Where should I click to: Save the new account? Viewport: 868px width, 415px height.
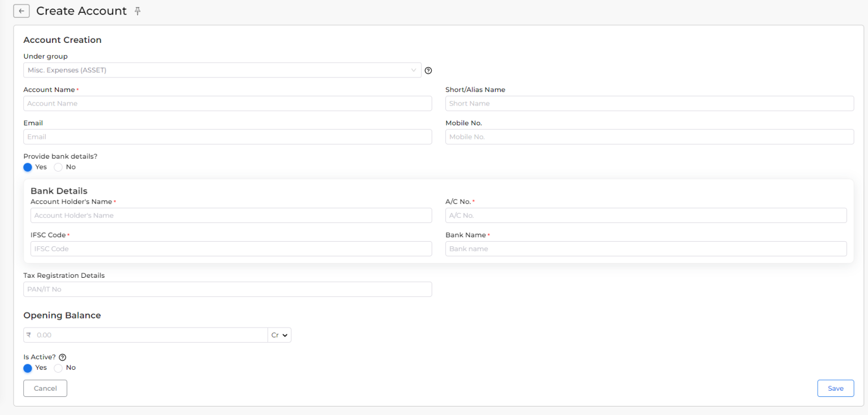click(x=835, y=388)
